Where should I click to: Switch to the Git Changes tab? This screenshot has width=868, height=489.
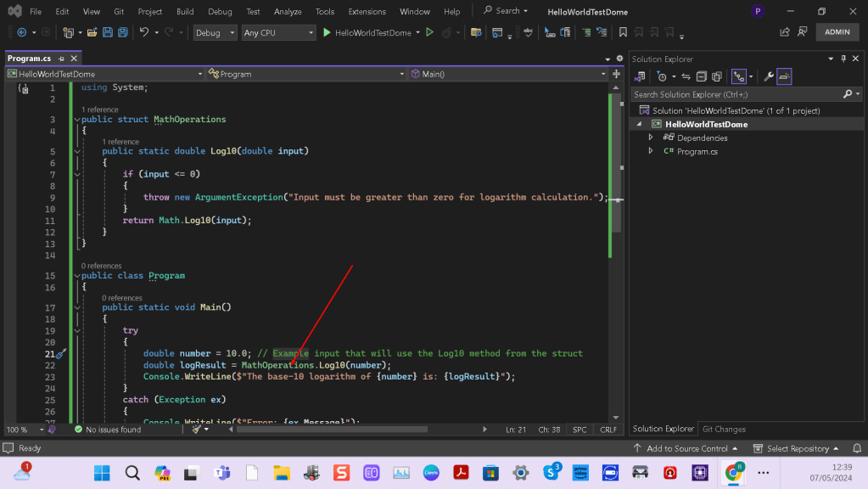pos(724,430)
